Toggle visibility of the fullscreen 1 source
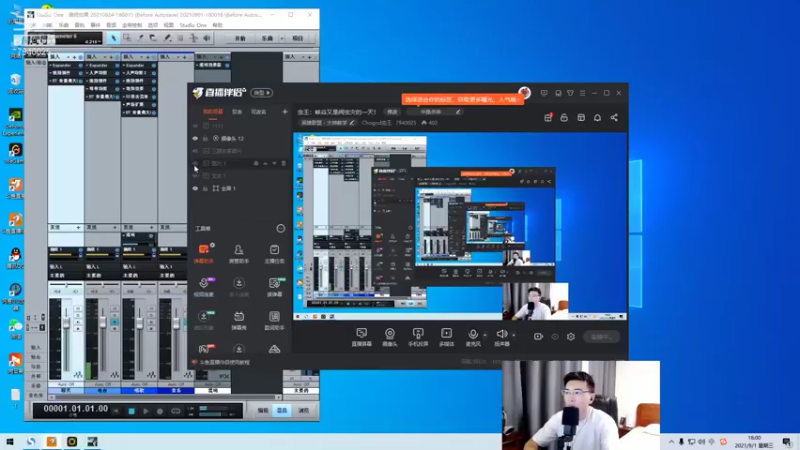Viewport: 800px width, 450px height. (x=195, y=188)
